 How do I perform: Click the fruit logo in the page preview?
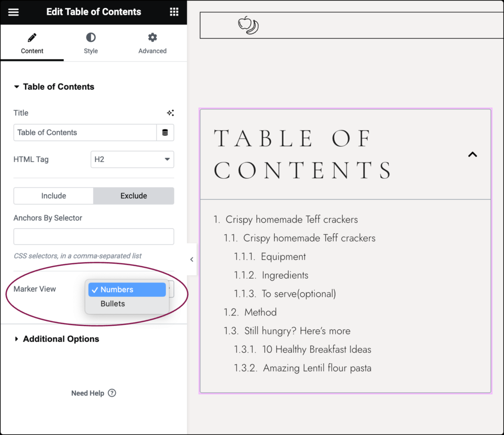[248, 25]
